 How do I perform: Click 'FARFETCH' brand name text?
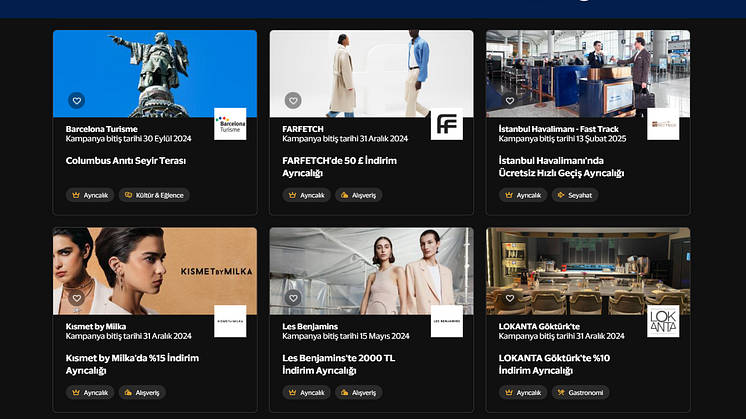(303, 129)
